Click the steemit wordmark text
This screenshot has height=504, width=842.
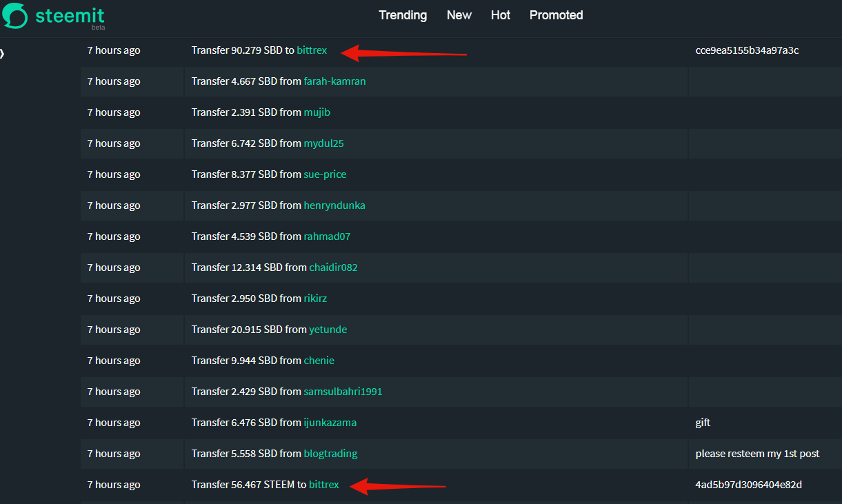click(70, 15)
